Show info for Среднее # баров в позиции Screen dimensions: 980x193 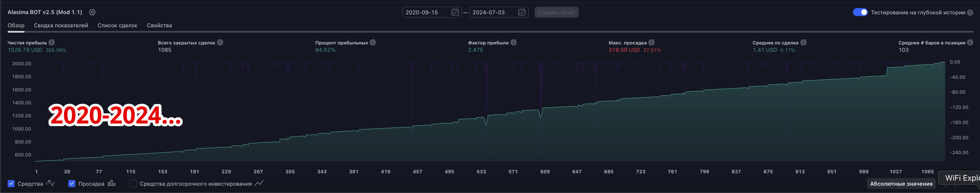(x=970, y=42)
